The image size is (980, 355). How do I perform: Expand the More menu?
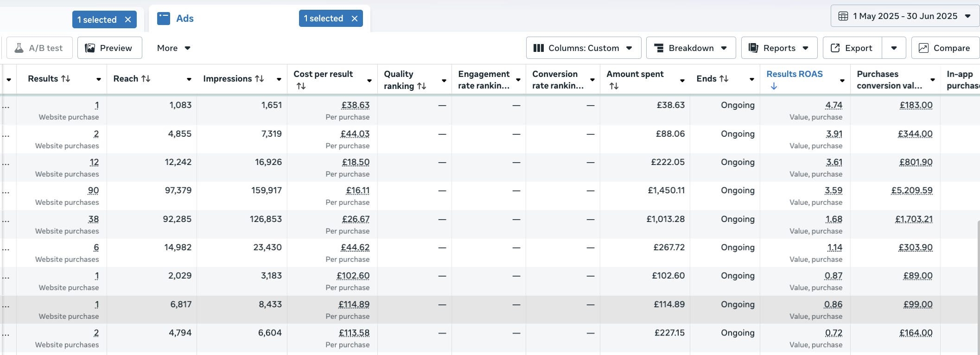[x=174, y=48]
